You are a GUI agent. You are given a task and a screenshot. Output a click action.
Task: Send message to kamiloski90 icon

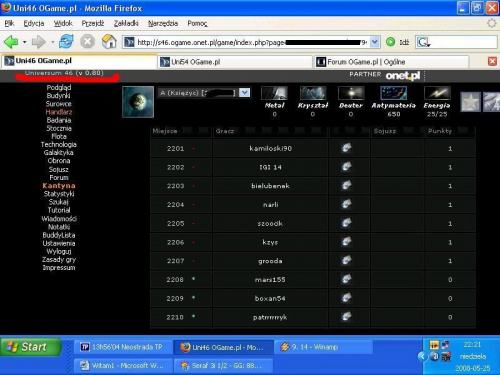[347, 148]
